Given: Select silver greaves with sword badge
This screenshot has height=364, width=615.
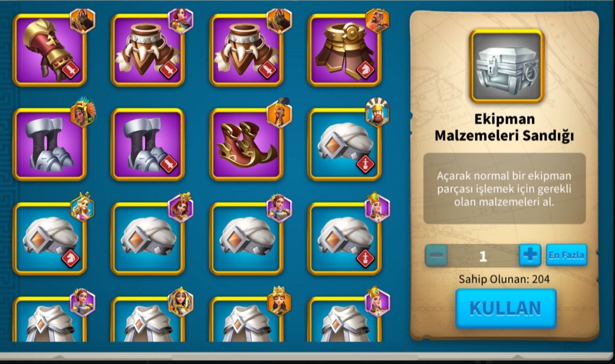Looking at the screenshot, I should (148, 145).
